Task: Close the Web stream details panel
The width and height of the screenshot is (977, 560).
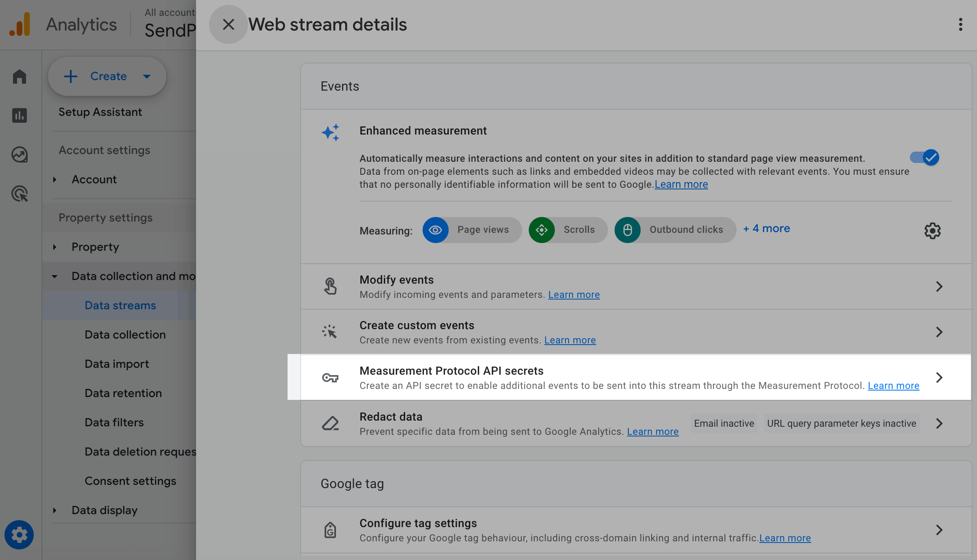Action: coord(228,24)
